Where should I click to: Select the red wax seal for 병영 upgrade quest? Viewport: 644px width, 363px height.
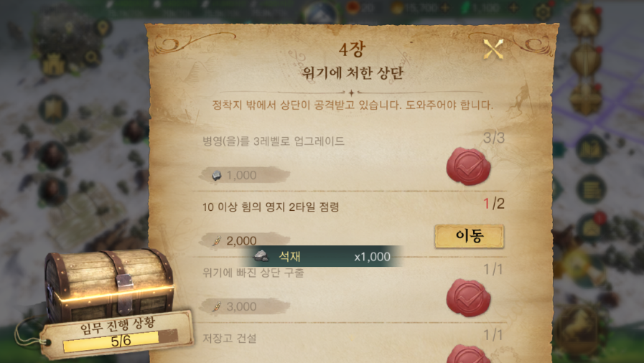pyautogui.click(x=469, y=166)
